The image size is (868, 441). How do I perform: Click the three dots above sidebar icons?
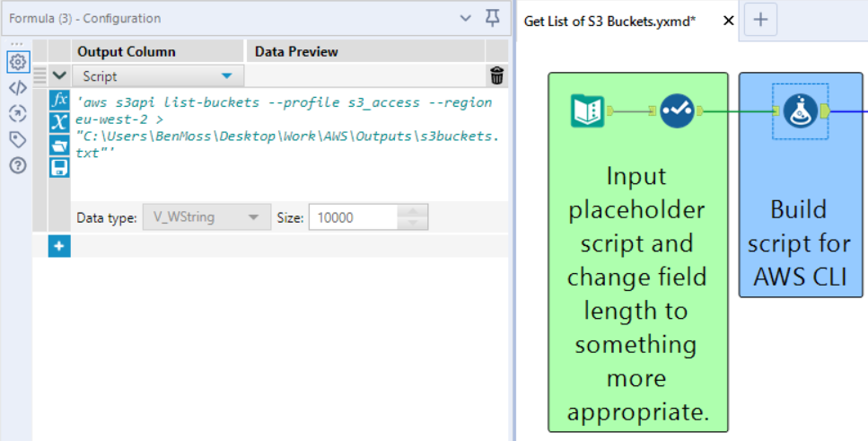(x=17, y=44)
